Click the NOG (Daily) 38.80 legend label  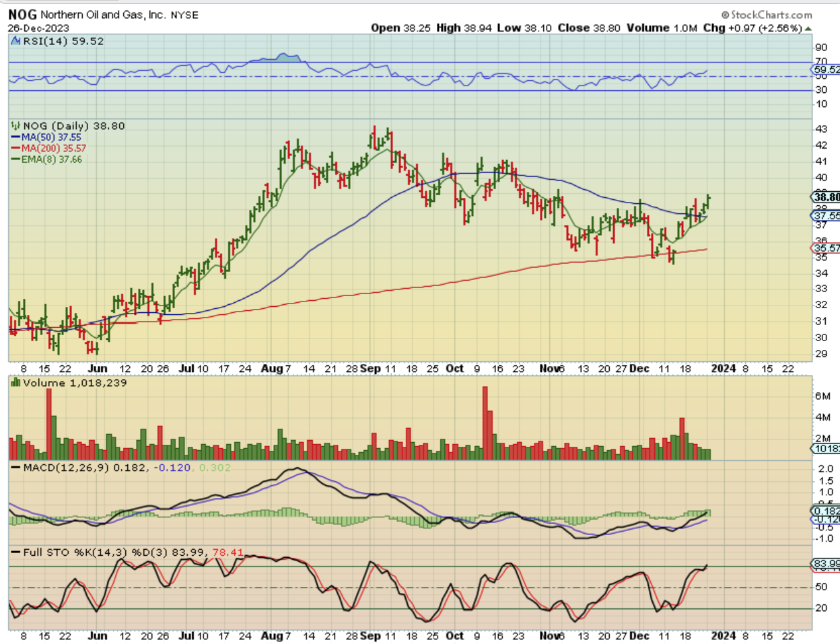(x=74, y=126)
